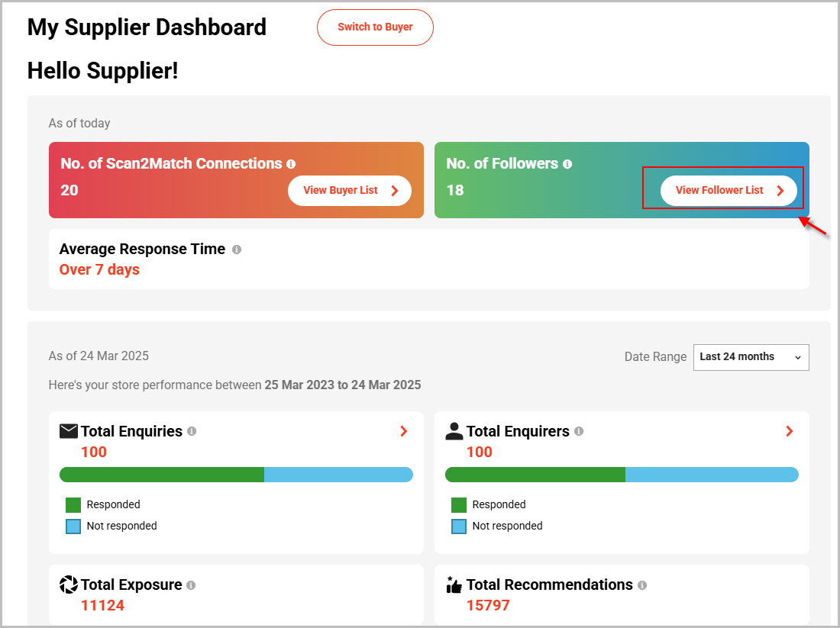Open the Date Range dropdown Last 24 months
The width and height of the screenshot is (840, 628).
[751, 357]
